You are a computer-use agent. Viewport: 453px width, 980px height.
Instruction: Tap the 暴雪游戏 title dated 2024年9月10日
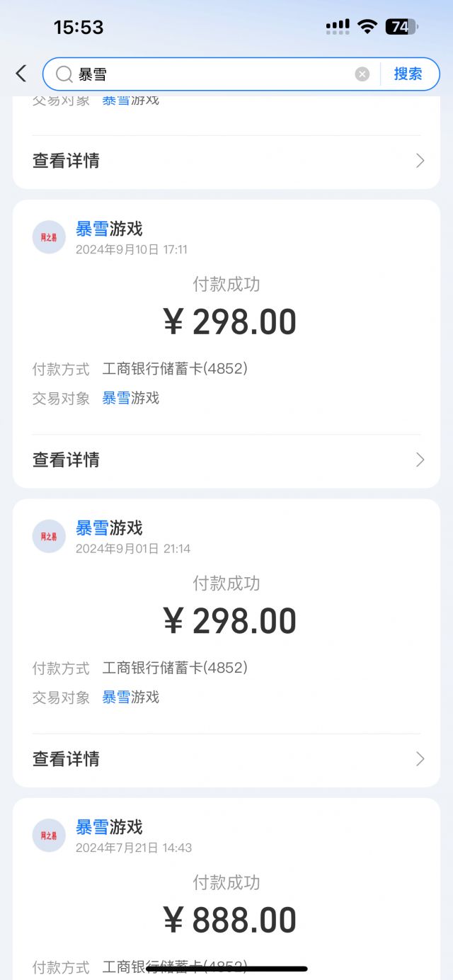[x=109, y=229]
